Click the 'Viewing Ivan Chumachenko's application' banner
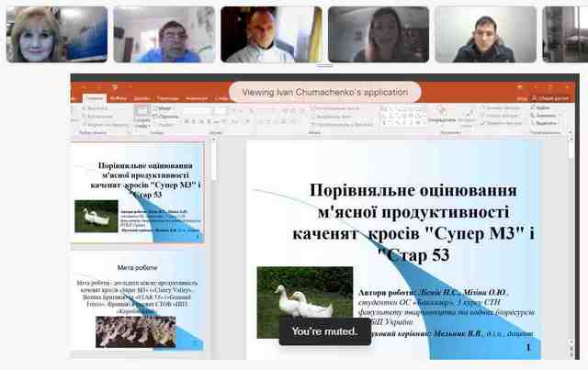The height and width of the screenshot is (370, 588). coord(324,92)
